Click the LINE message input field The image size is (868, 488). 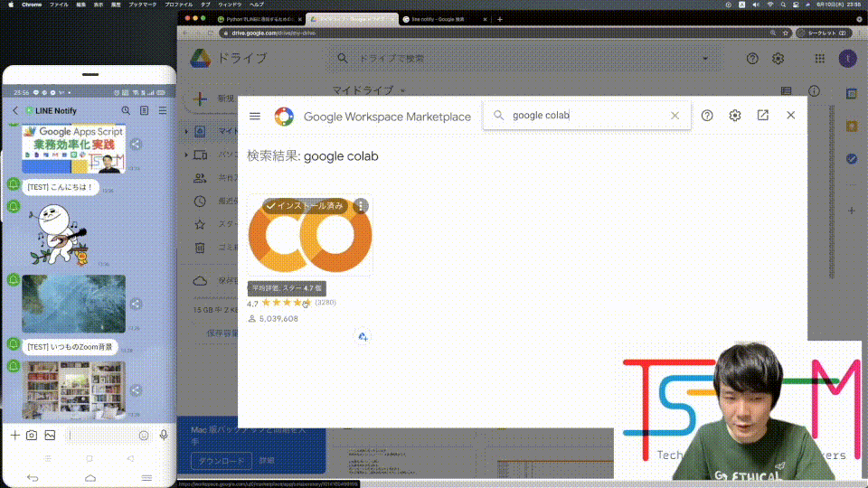click(101, 436)
